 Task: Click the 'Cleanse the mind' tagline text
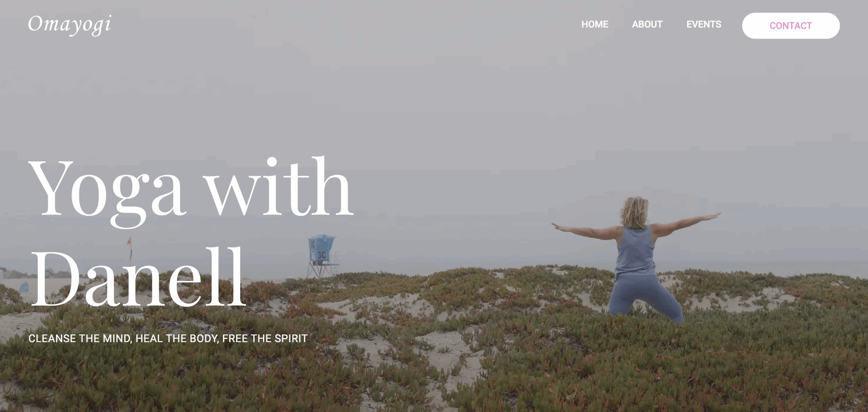[168, 338]
